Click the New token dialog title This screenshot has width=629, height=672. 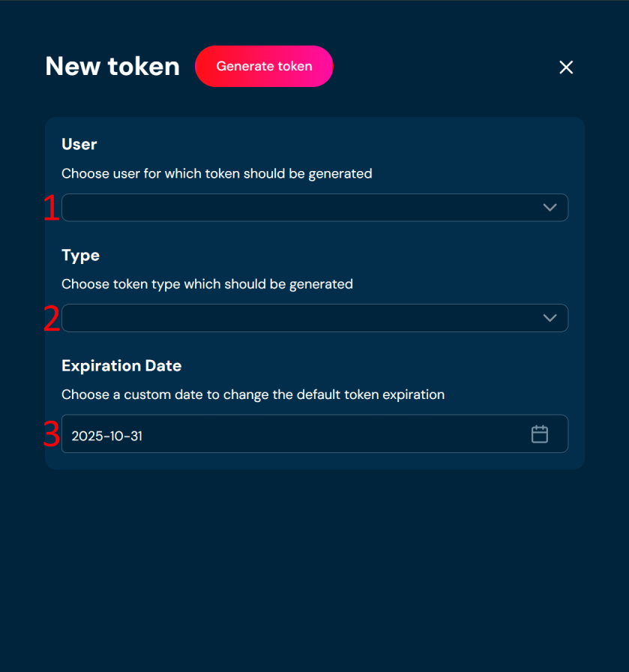[112, 66]
